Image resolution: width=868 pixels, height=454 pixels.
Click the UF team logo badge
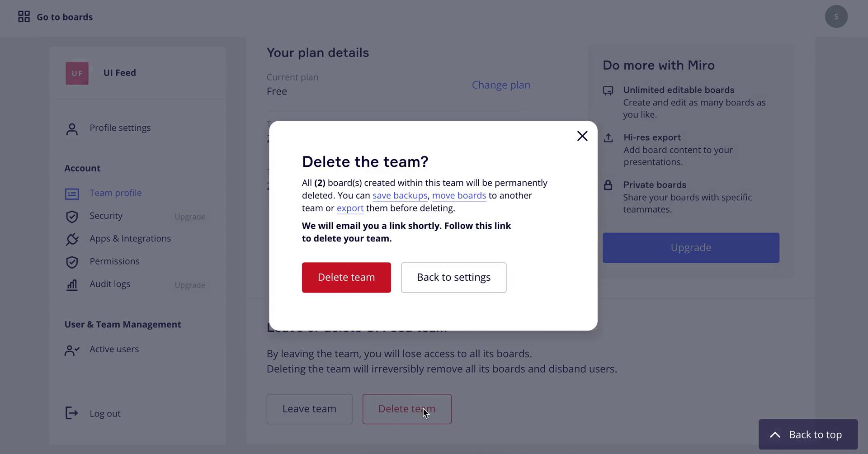[x=77, y=73]
